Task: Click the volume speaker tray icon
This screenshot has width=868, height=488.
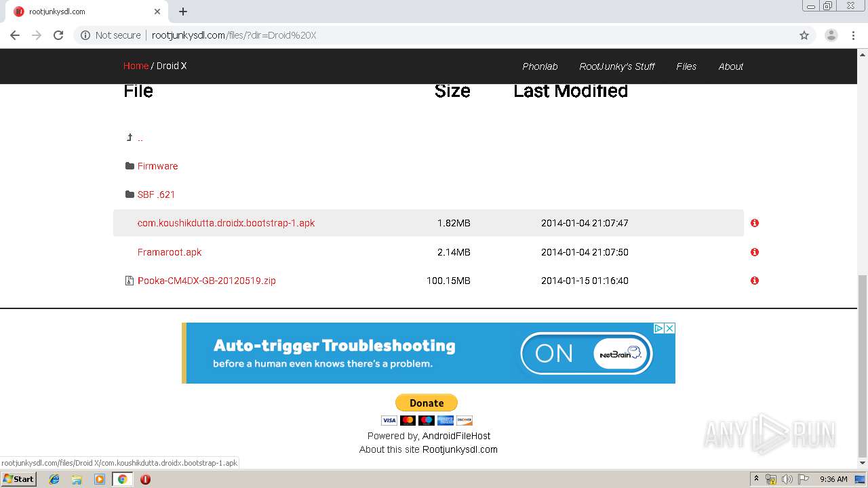Action: click(787, 479)
